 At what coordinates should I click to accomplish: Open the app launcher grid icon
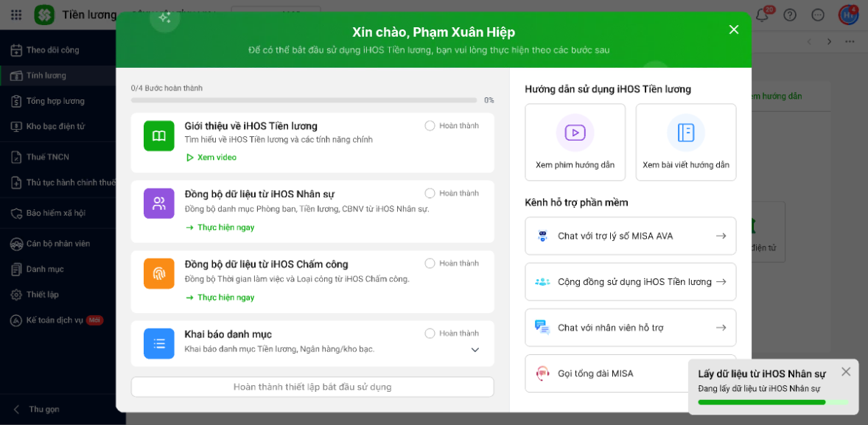(x=16, y=15)
